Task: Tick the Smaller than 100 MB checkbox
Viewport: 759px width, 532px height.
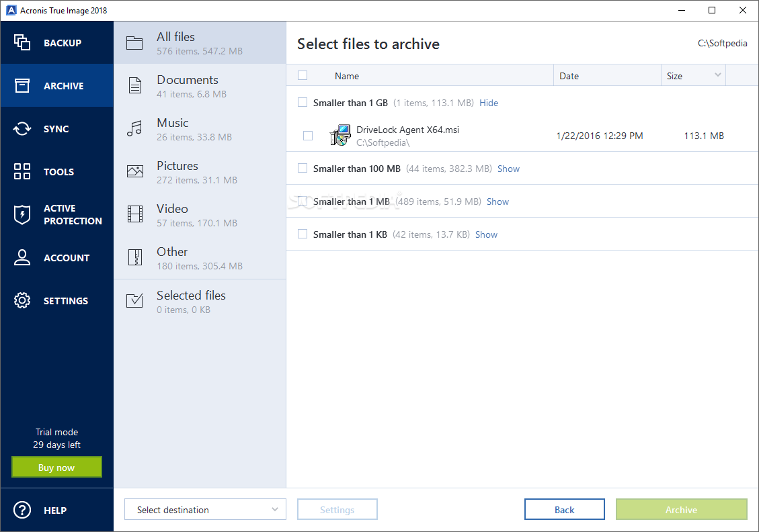Action: coord(303,169)
